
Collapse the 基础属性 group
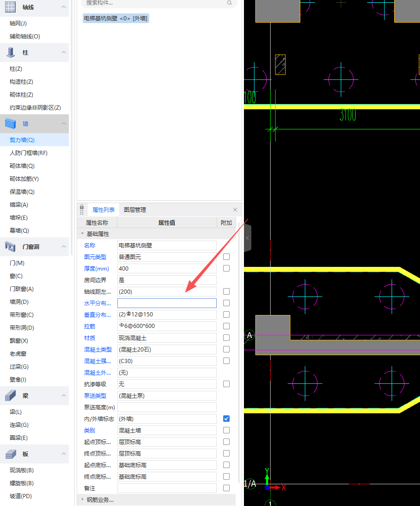[82, 234]
